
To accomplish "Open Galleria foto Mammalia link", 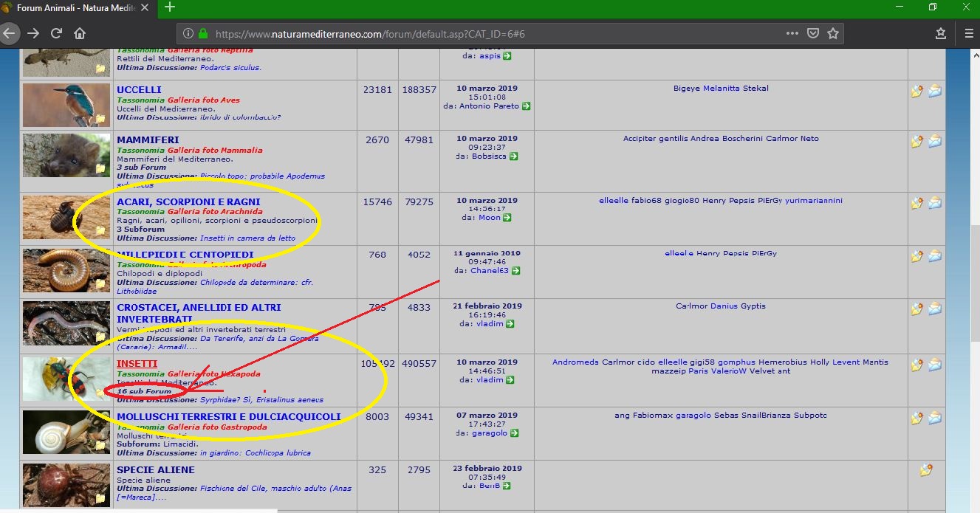I will (x=214, y=150).
